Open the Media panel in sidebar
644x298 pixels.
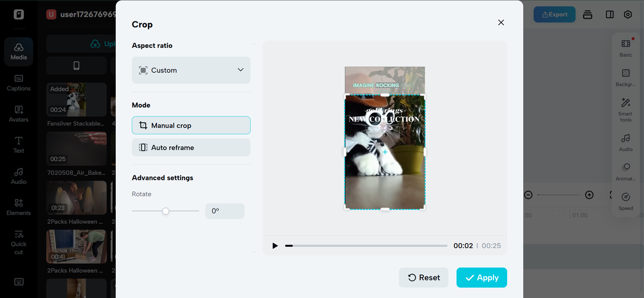pyautogui.click(x=19, y=51)
